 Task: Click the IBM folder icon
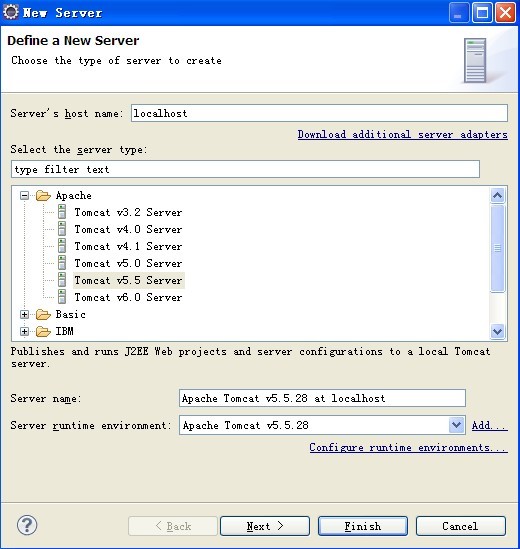(x=43, y=331)
